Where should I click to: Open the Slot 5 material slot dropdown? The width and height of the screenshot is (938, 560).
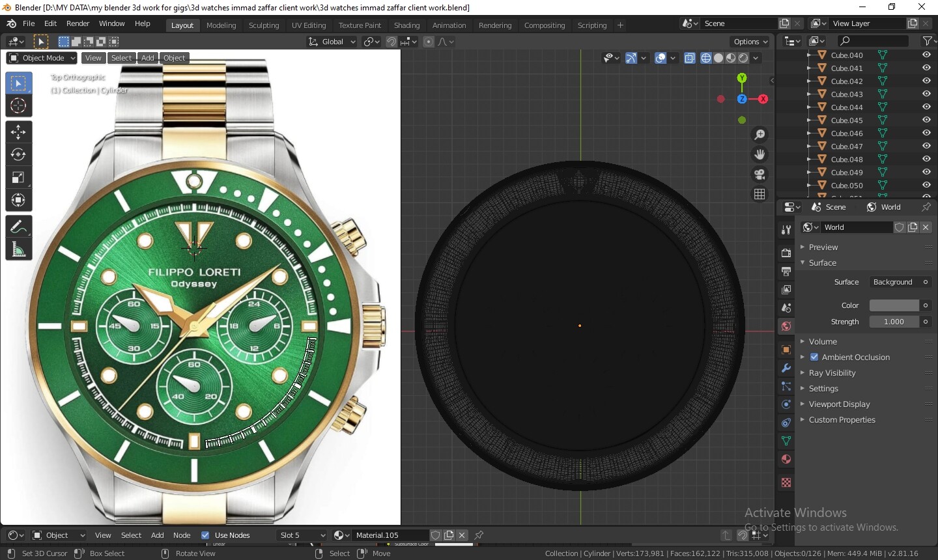pyautogui.click(x=302, y=535)
